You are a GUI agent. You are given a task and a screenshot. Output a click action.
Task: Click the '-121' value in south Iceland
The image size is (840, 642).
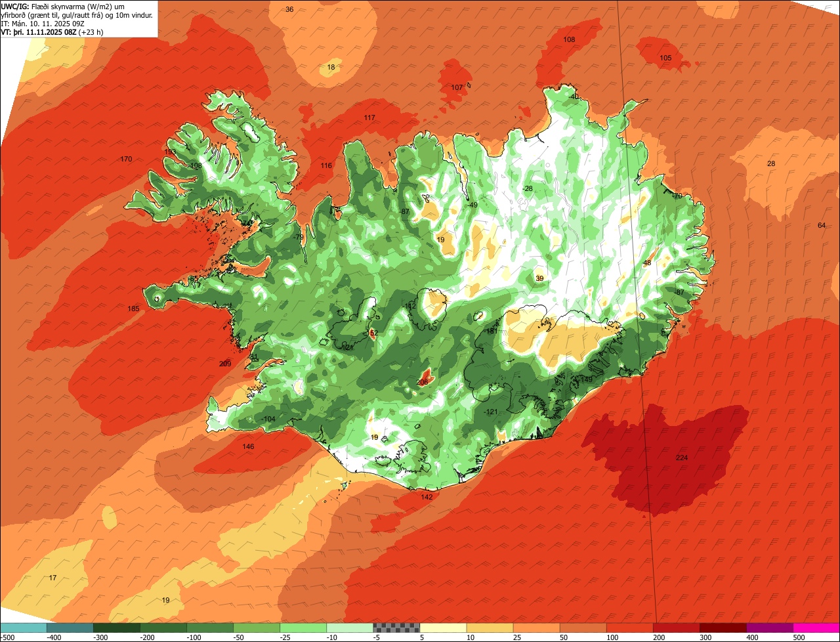[491, 412]
